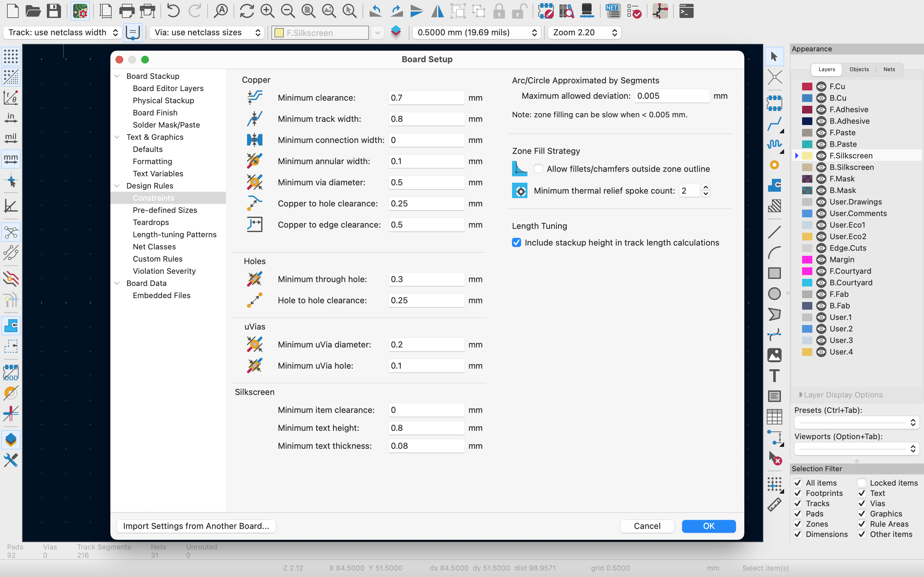Click the Scripting Console icon in the toolbar
Image resolution: width=924 pixels, height=577 pixels.
[686, 11]
